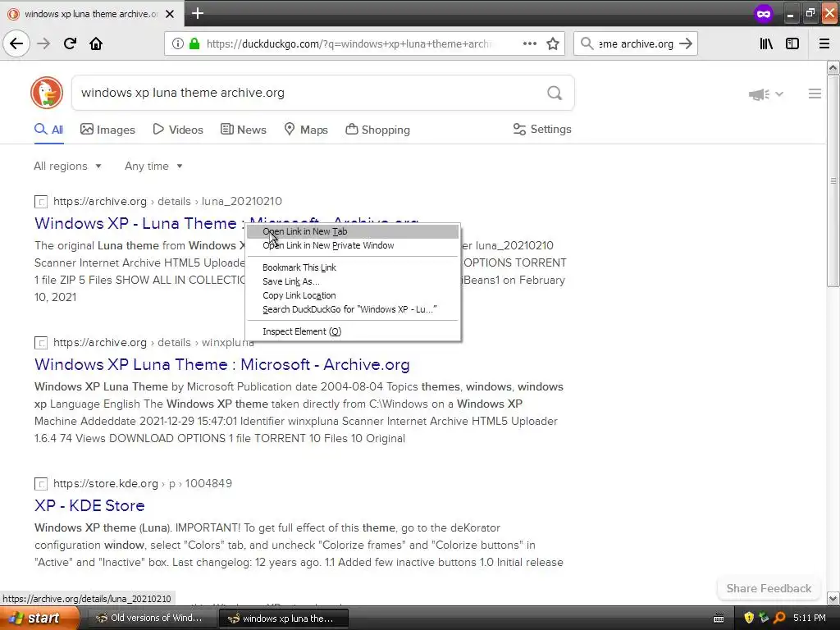The image size is (840, 630).
Task: Reload the current page
Action: [70, 43]
